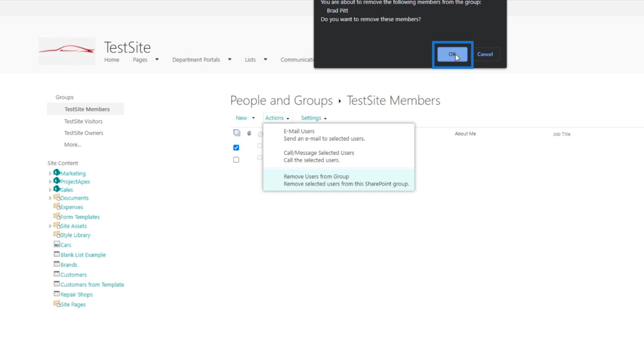This screenshot has width=644, height=363.
Task: Click the Customers list icon
Action: (x=57, y=274)
